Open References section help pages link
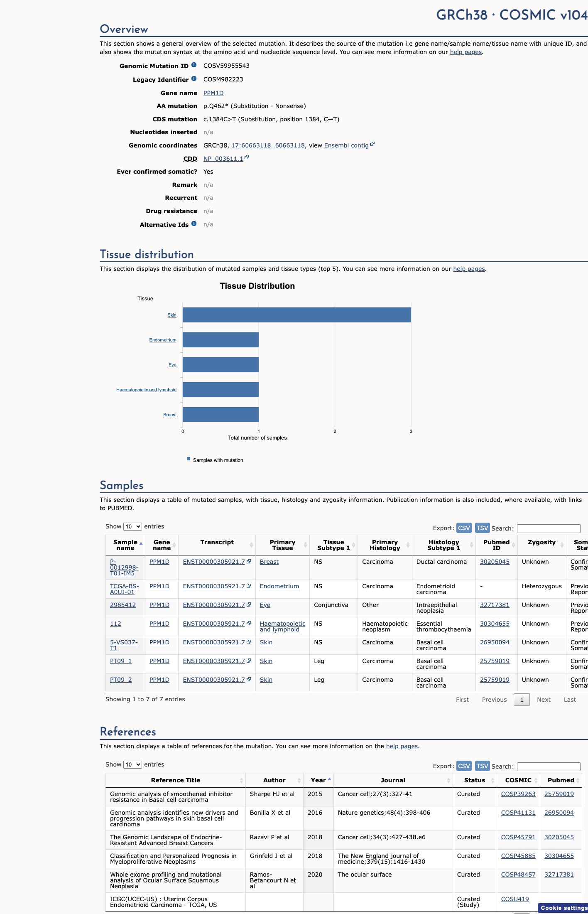The height and width of the screenshot is (914, 588). [402, 746]
